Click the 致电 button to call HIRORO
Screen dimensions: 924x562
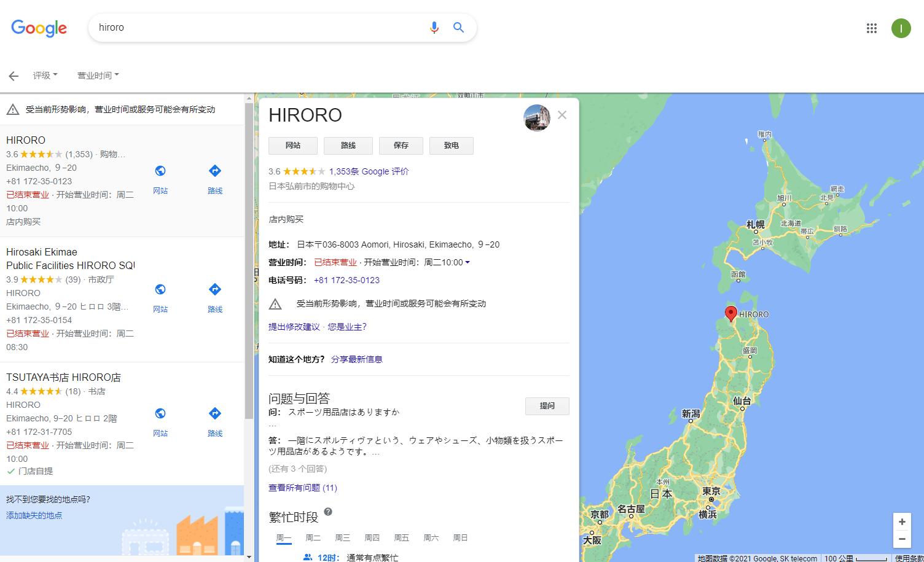click(452, 146)
